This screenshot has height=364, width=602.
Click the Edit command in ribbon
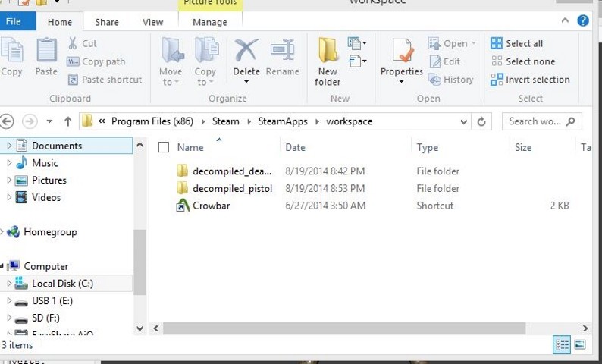pyautogui.click(x=444, y=61)
